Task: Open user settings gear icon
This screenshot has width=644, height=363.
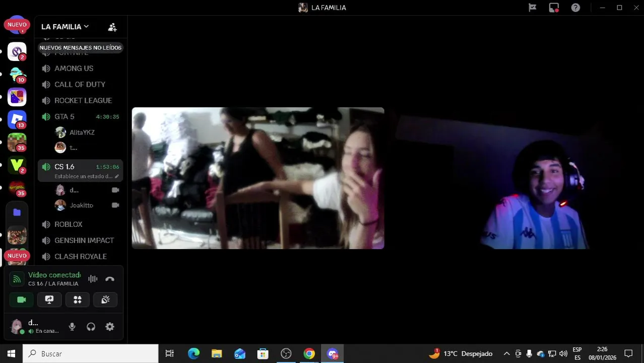Action: (110, 327)
